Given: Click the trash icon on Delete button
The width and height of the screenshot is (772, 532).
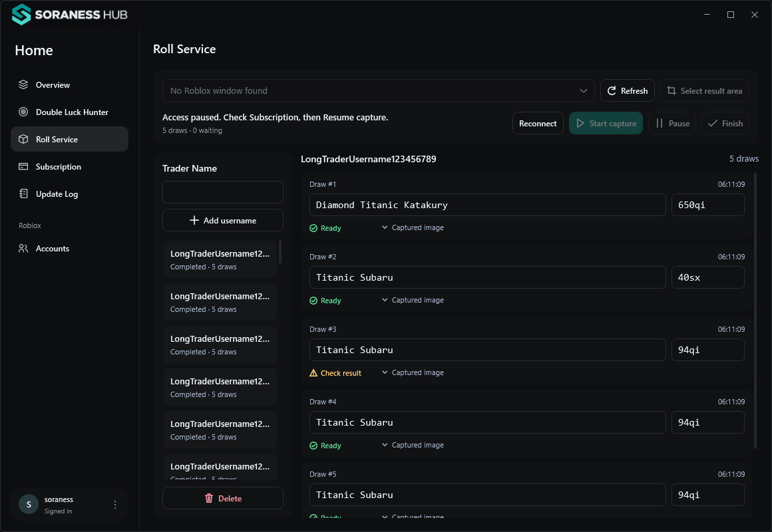Looking at the screenshot, I should coord(209,499).
